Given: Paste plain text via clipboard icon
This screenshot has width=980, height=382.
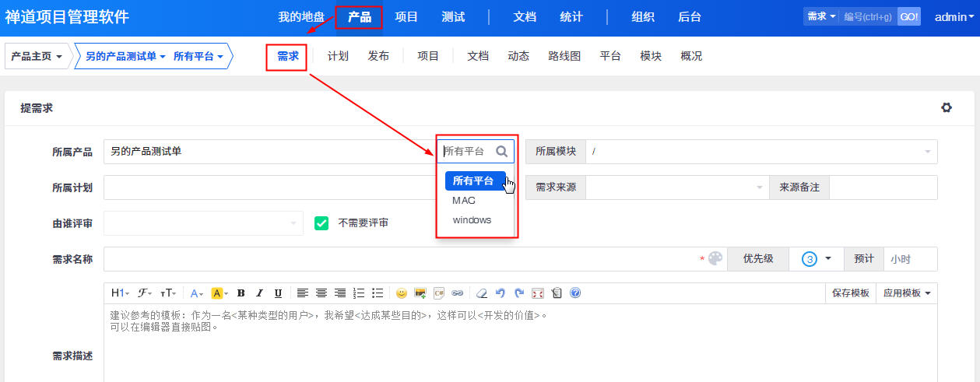Looking at the screenshot, I should click(557, 293).
